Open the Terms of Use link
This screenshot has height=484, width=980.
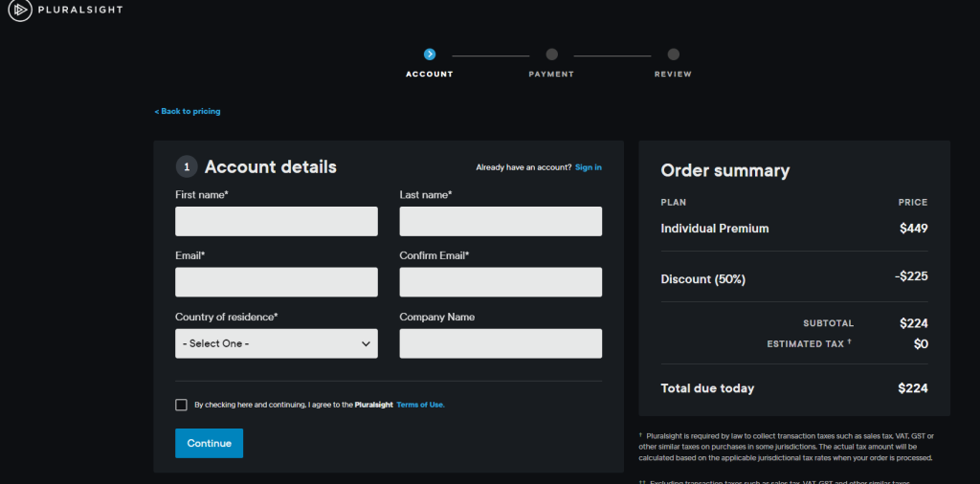(421, 405)
